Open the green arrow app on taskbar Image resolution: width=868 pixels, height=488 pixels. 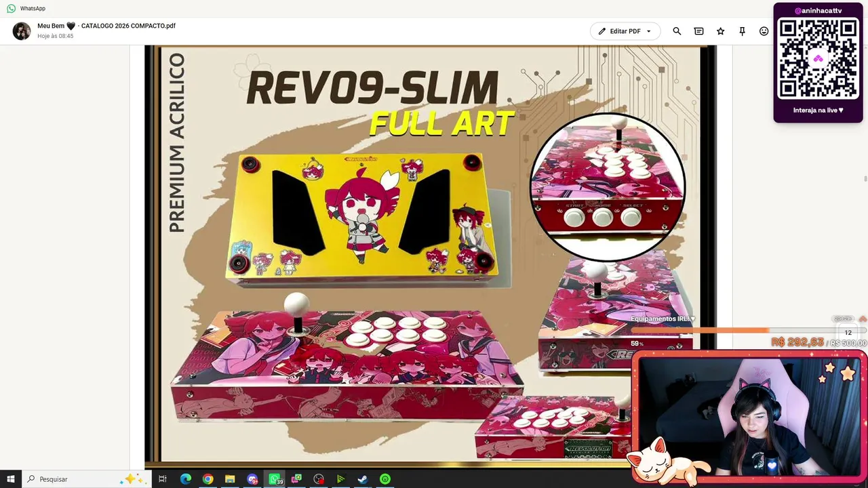pos(340,479)
